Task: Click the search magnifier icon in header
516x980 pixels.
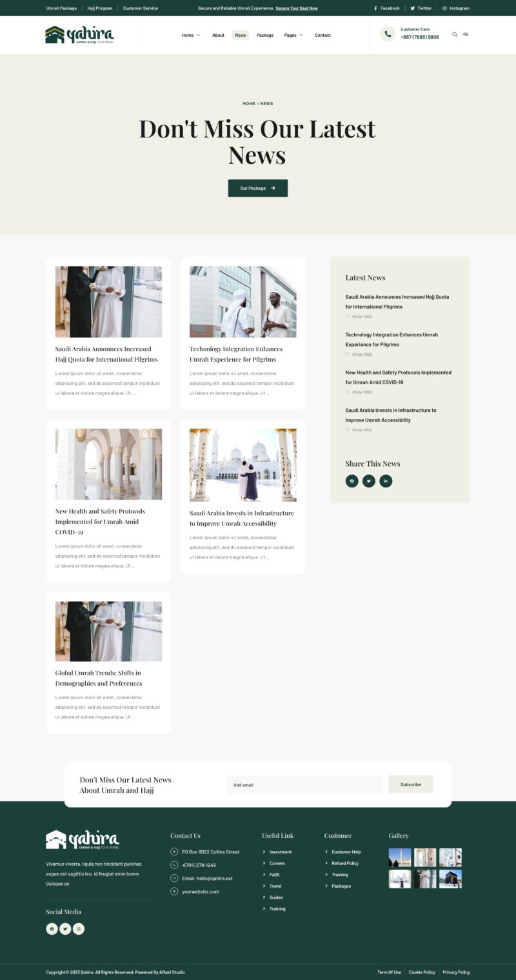Action: click(455, 35)
